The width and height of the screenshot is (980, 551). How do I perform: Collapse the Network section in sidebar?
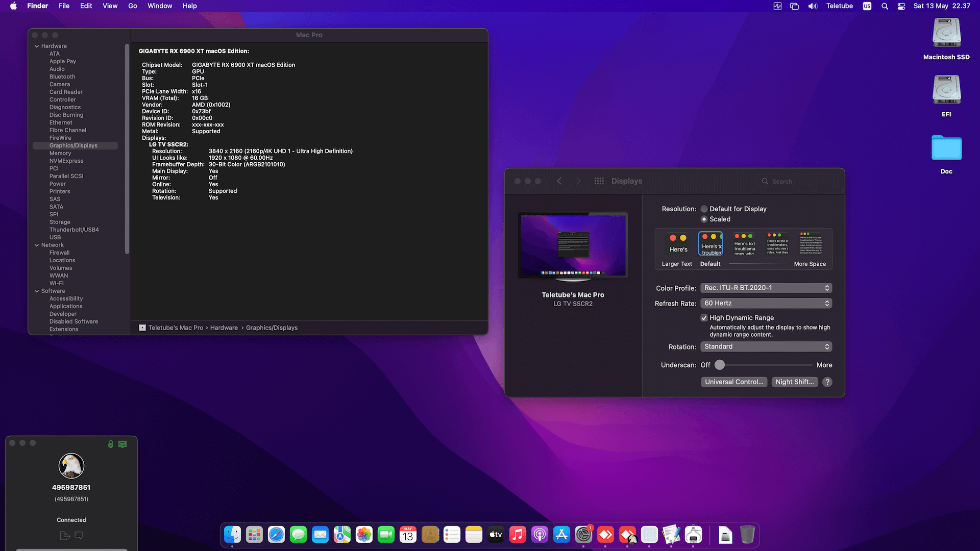pos(37,245)
